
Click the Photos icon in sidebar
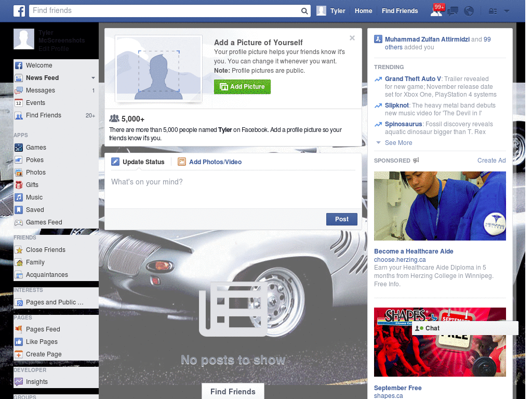[x=19, y=172]
